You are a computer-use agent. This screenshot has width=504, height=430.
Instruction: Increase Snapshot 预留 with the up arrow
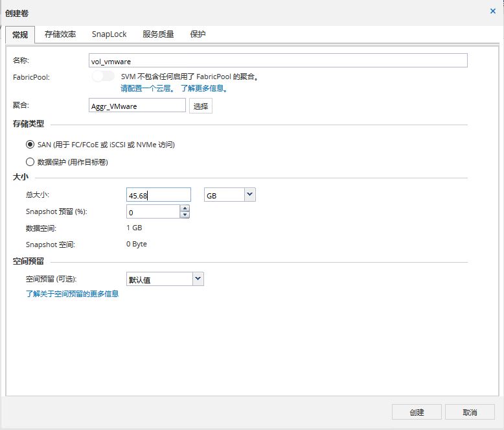185,209
